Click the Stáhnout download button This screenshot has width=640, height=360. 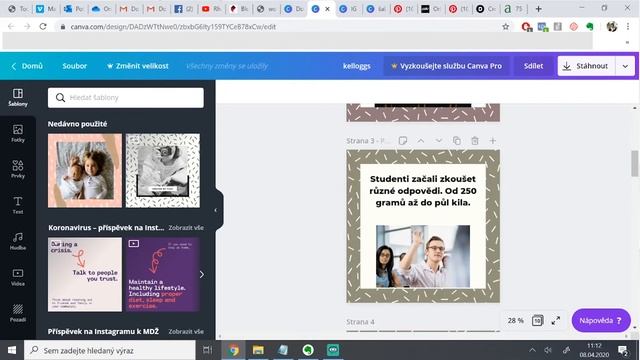[586, 66]
